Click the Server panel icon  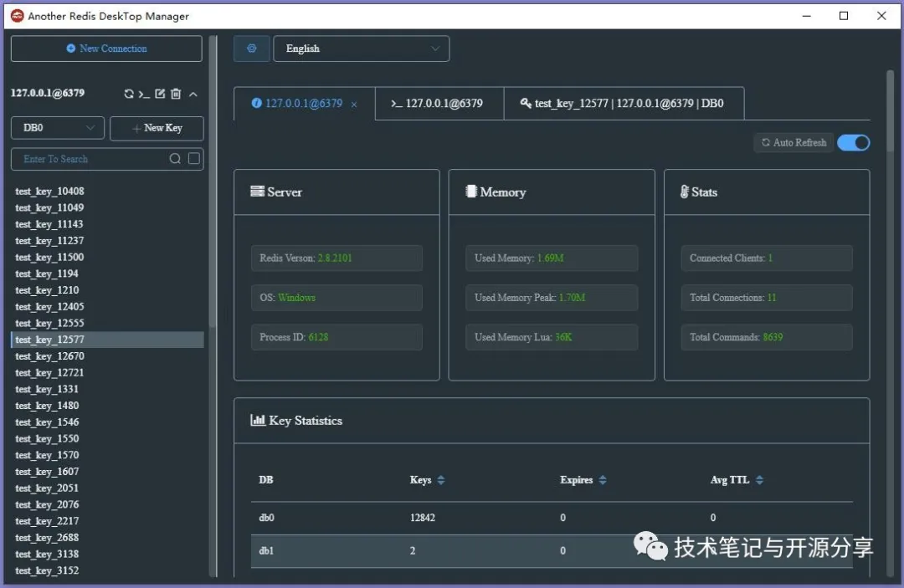[x=257, y=192]
